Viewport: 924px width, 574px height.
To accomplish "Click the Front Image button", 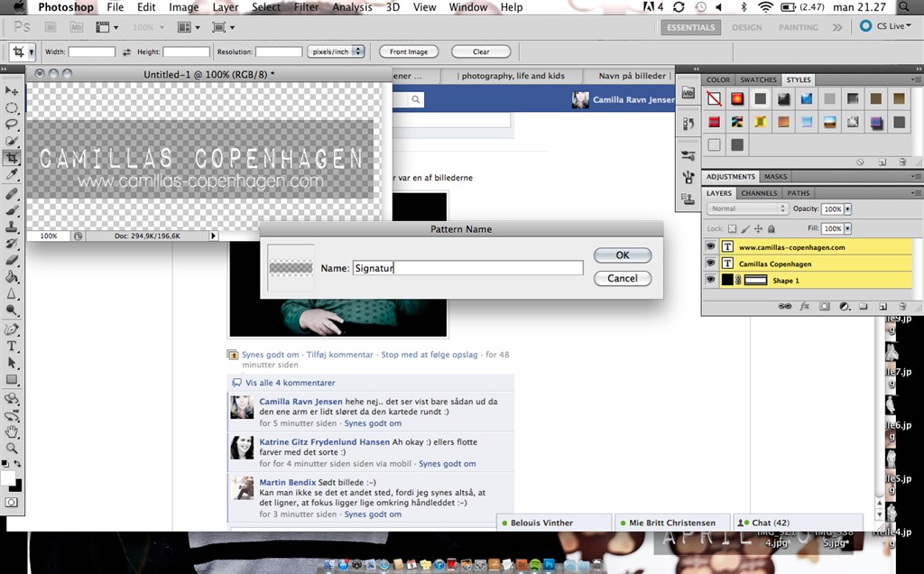I will coord(409,51).
